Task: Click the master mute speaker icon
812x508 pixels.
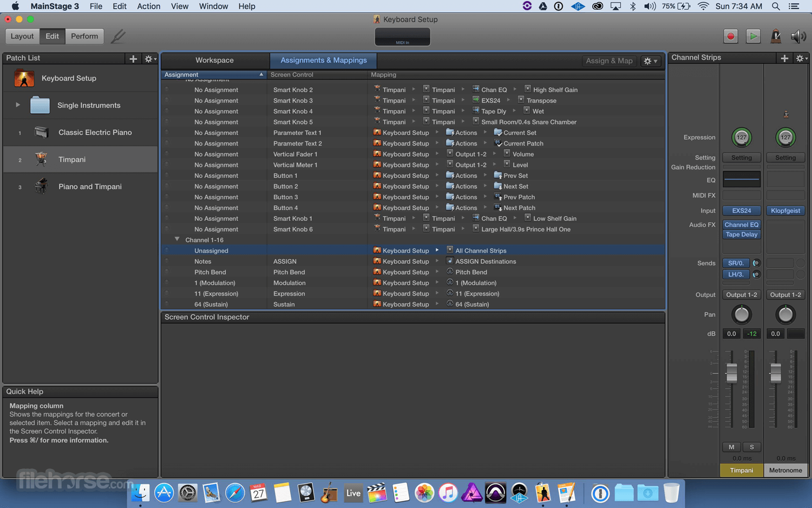Action: click(798, 36)
